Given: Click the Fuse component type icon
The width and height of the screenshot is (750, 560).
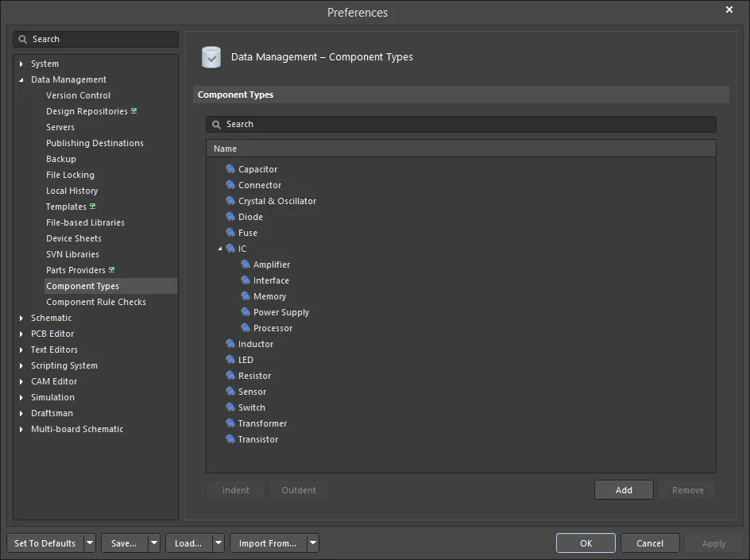Looking at the screenshot, I should (x=230, y=233).
